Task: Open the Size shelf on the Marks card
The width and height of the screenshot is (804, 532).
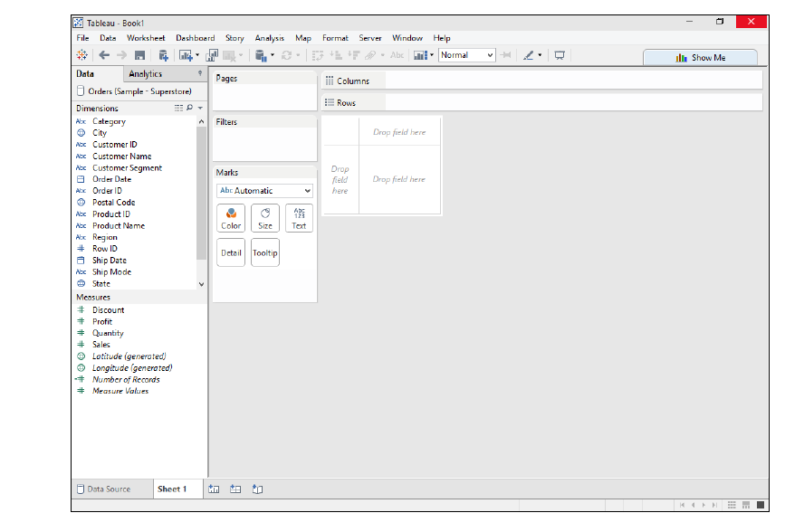Action: pos(264,218)
